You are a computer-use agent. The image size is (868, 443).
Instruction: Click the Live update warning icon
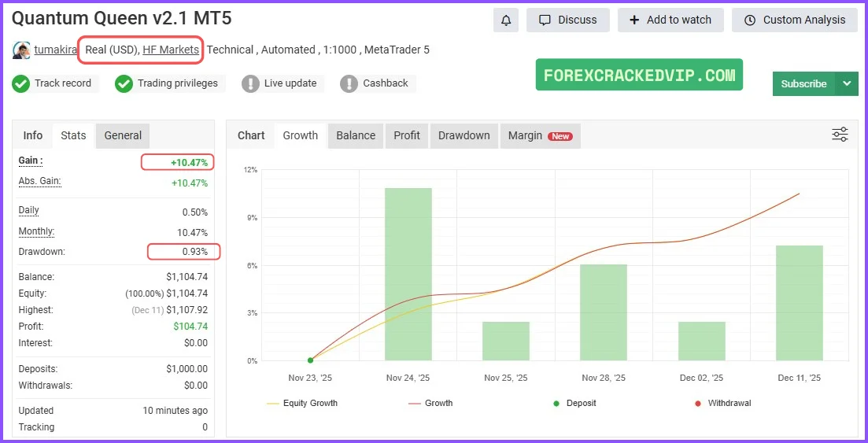pos(250,83)
